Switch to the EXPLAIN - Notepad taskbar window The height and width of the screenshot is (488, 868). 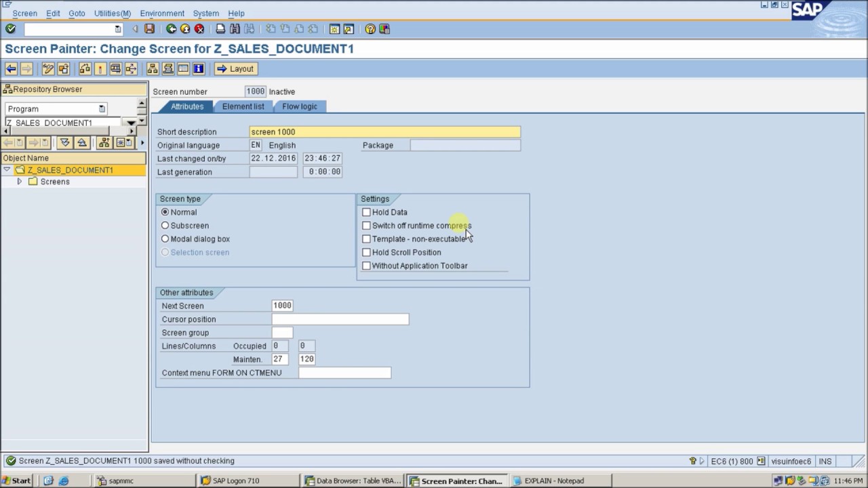(x=559, y=481)
